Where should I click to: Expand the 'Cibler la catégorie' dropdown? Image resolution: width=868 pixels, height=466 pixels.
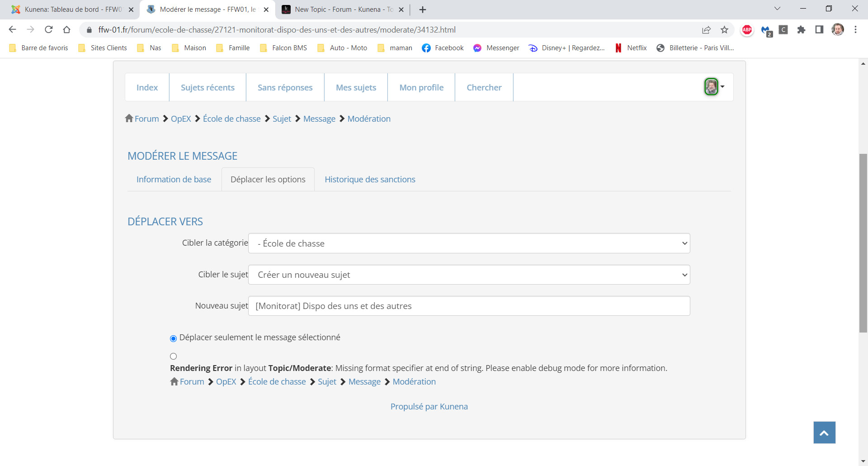click(469, 243)
